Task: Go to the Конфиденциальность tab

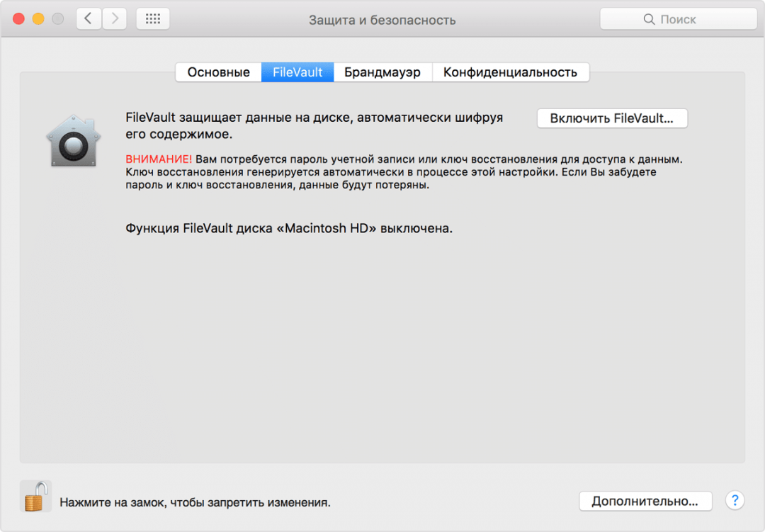Action: (x=510, y=72)
